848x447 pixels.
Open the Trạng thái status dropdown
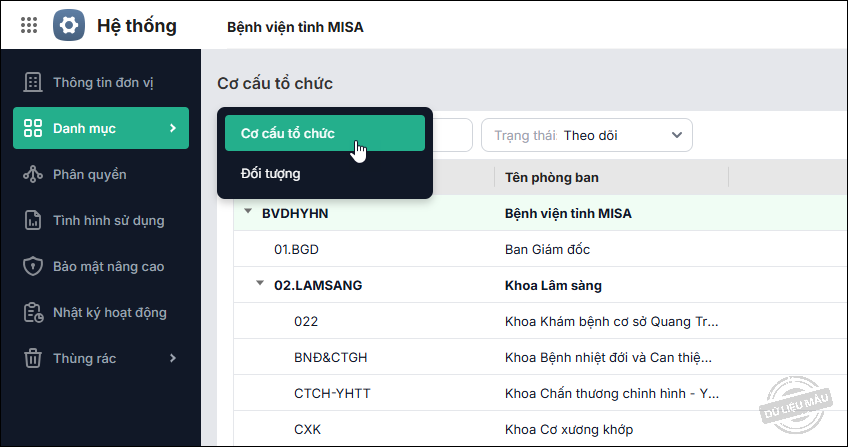(587, 135)
